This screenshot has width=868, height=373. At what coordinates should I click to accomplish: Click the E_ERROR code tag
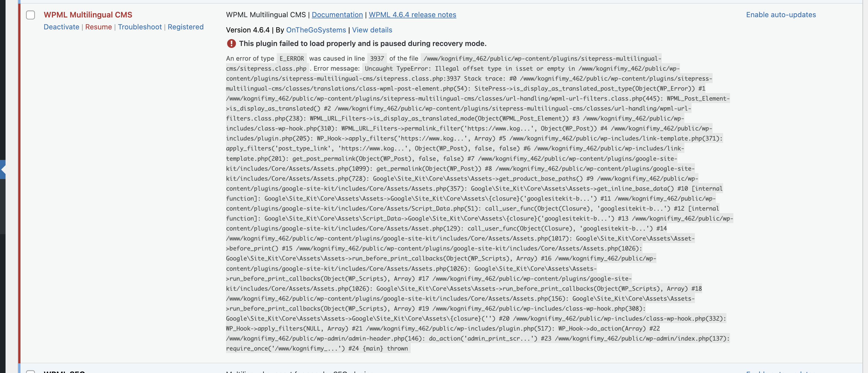tap(291, 59)
